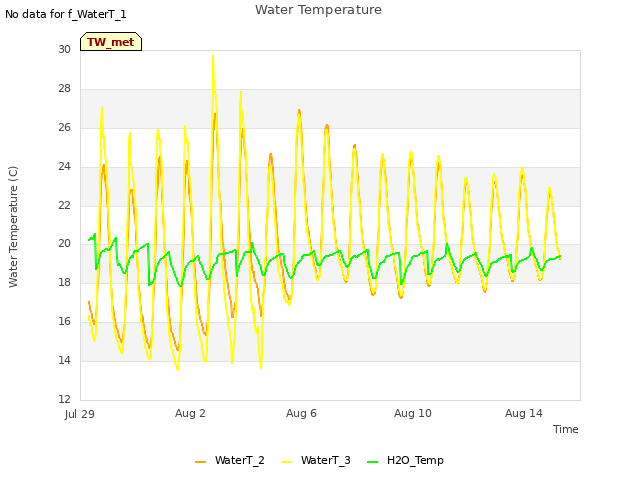Toggle the H2O_Temp legend entry
640x480 pixels.
coord(405,460)
